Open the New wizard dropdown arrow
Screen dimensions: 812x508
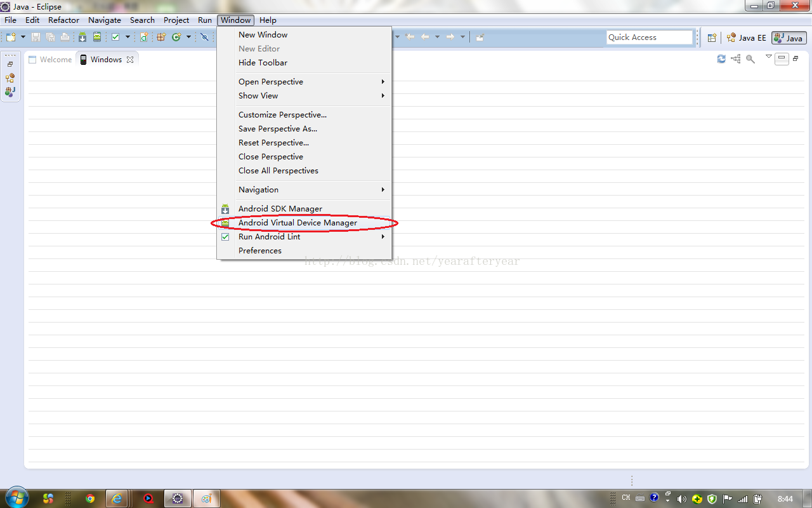point(23,37)
